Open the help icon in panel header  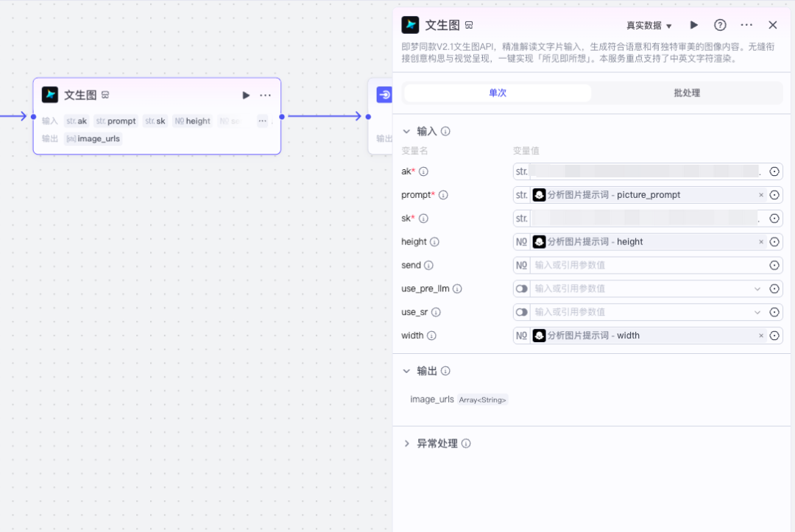point(720,24)
